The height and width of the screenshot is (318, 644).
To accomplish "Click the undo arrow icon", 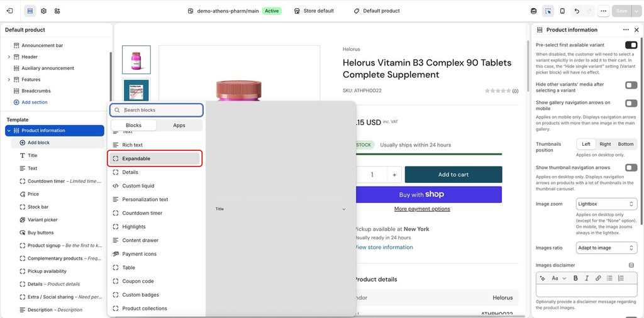I will tap(577, 11).
